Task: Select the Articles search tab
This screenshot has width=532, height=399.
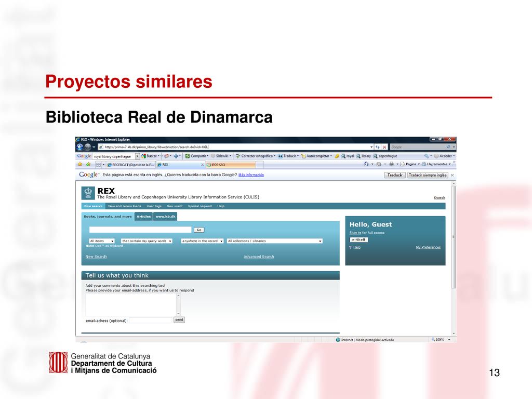Action: coord(143,217)
